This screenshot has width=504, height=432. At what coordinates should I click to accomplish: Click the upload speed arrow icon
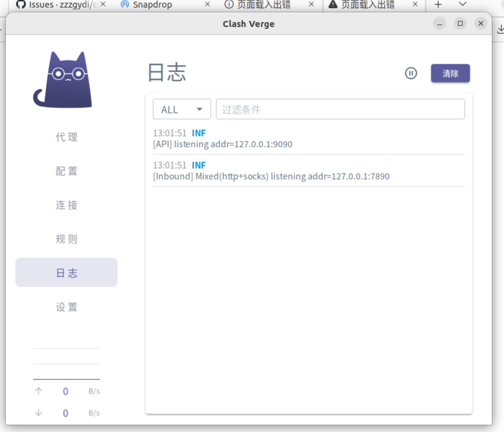39,391
